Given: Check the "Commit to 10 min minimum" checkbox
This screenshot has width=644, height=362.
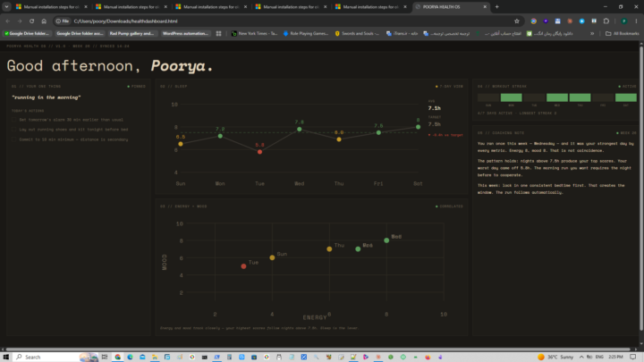Looking at the screenshot, I should point(14,139).
